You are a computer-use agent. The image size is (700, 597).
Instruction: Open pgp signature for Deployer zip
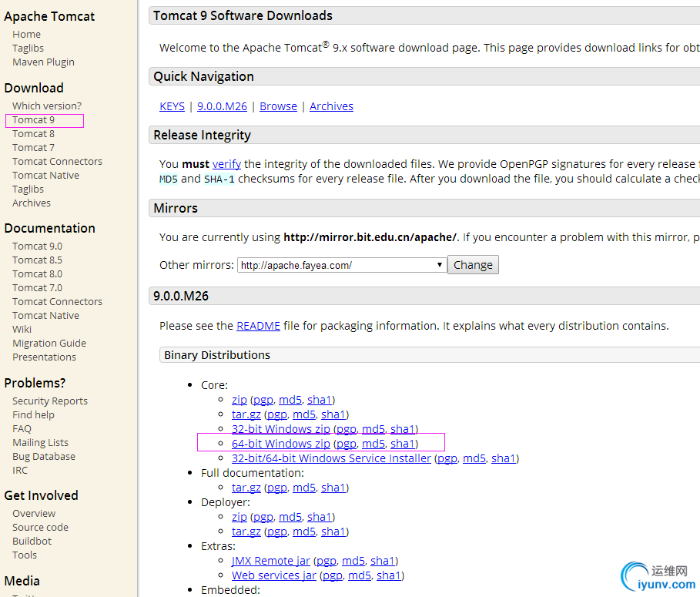point(263,517)
